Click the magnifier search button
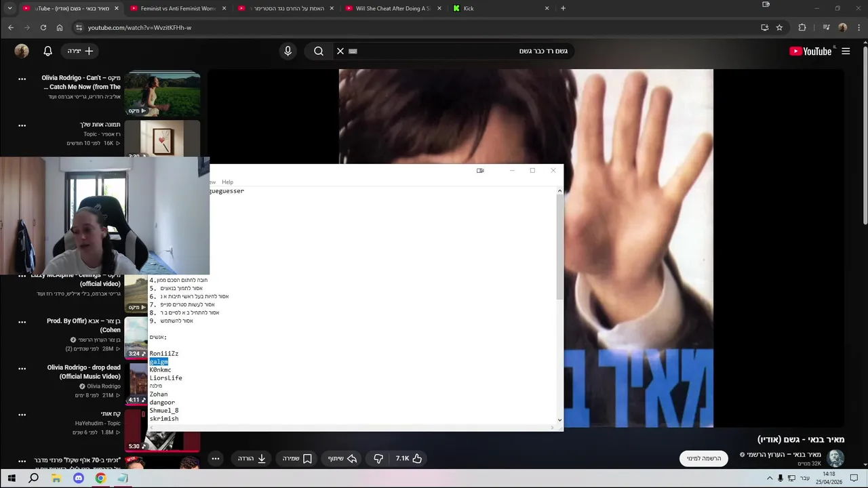 click(318, 51)
